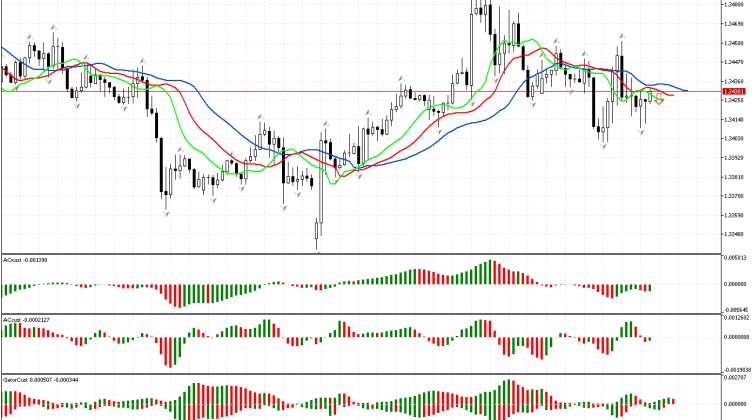Select the red-outlined latest candle
752x420 pixels.
click(x=659, y=99)
